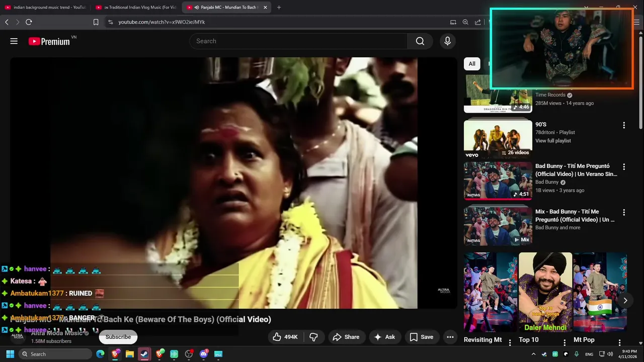The height and width of the screenshot is (362, 644).
Task: Open options for Top 10 short
Action: (565, 342)
